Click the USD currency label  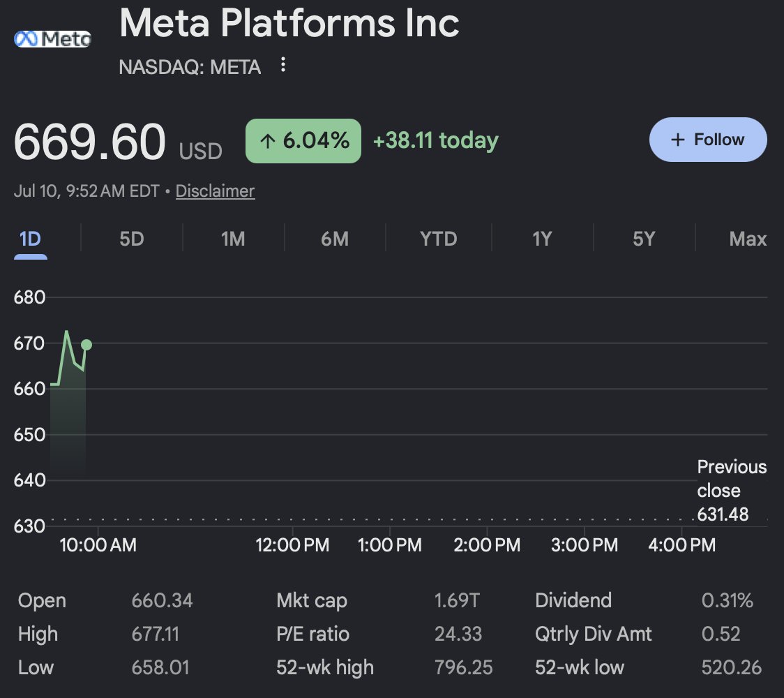click(200, 151)
